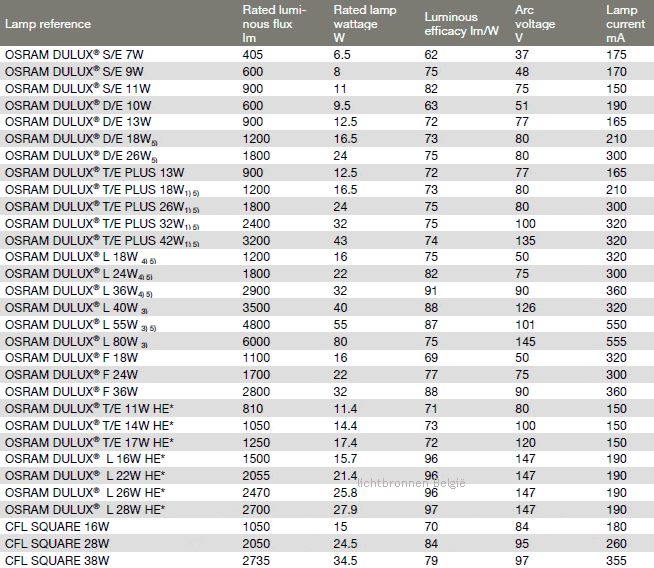The width and height of the screenshot is (654, 568).
Task: Click luminous flux value '2735'
Action: (x=257, y=561)
